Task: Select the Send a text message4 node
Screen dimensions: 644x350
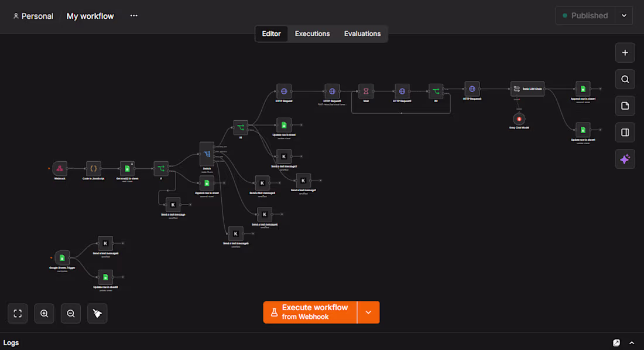Action: [x=265, y=214]
